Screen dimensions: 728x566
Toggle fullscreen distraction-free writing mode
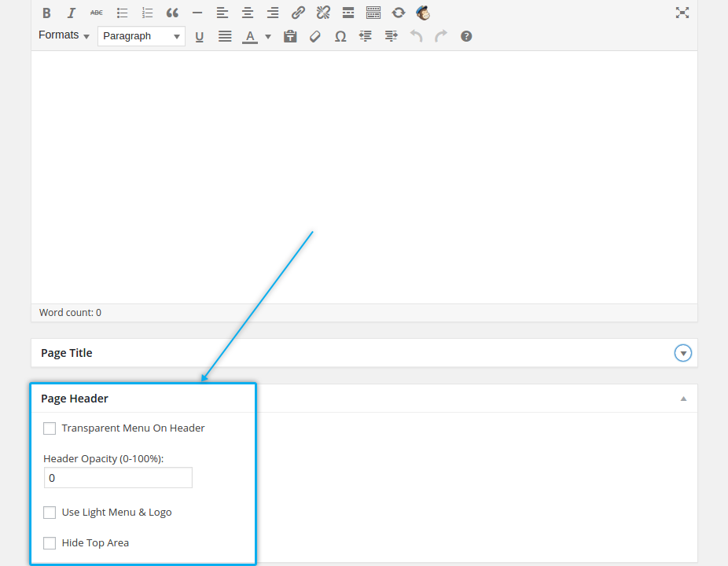(682, 13)
